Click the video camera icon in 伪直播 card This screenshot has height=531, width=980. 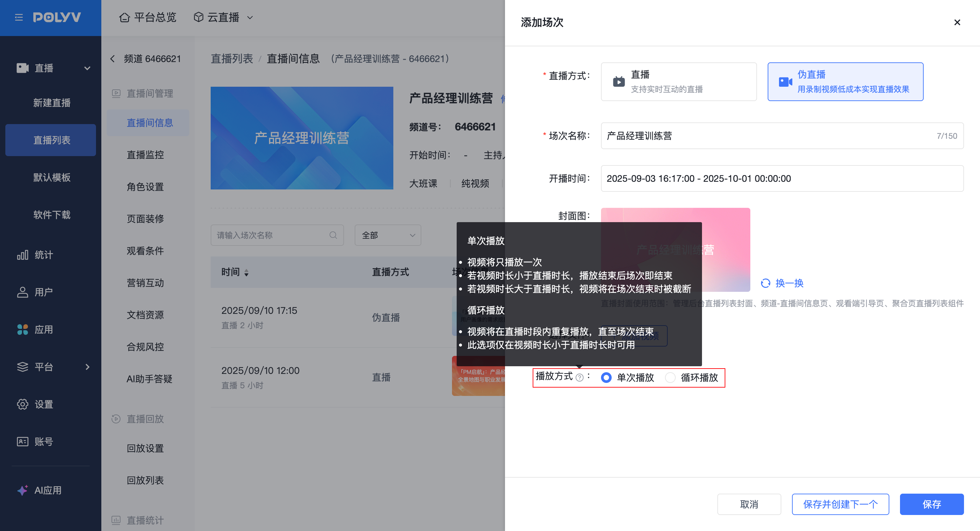tap(785, 82)
